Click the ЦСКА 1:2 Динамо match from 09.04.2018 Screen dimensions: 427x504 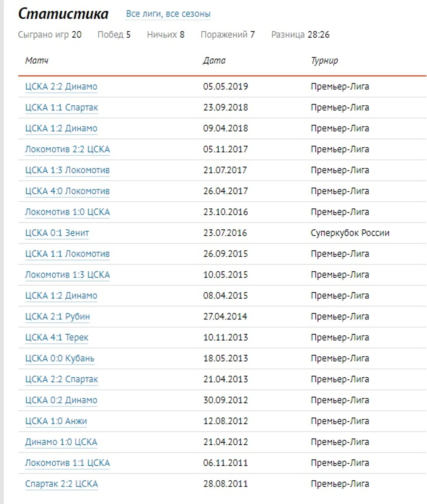61,128
